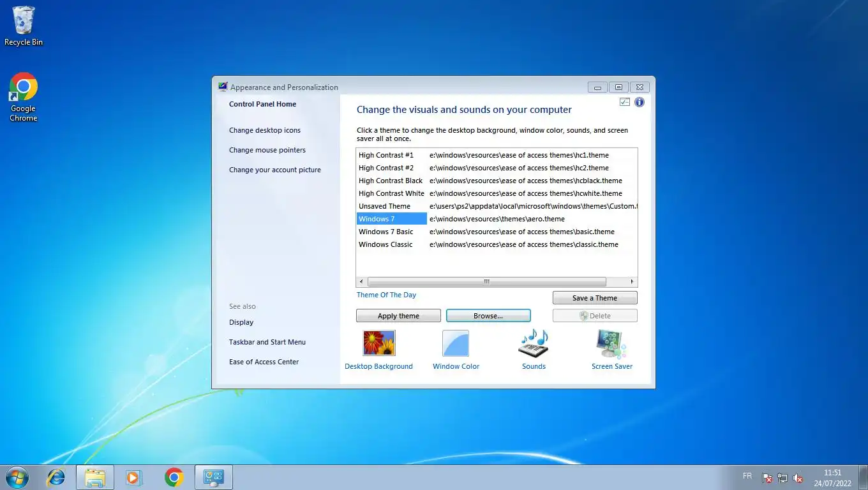Select the High Contrast #2 theme row
Viewport: 868px width, 490px height.
click(497, 168)
